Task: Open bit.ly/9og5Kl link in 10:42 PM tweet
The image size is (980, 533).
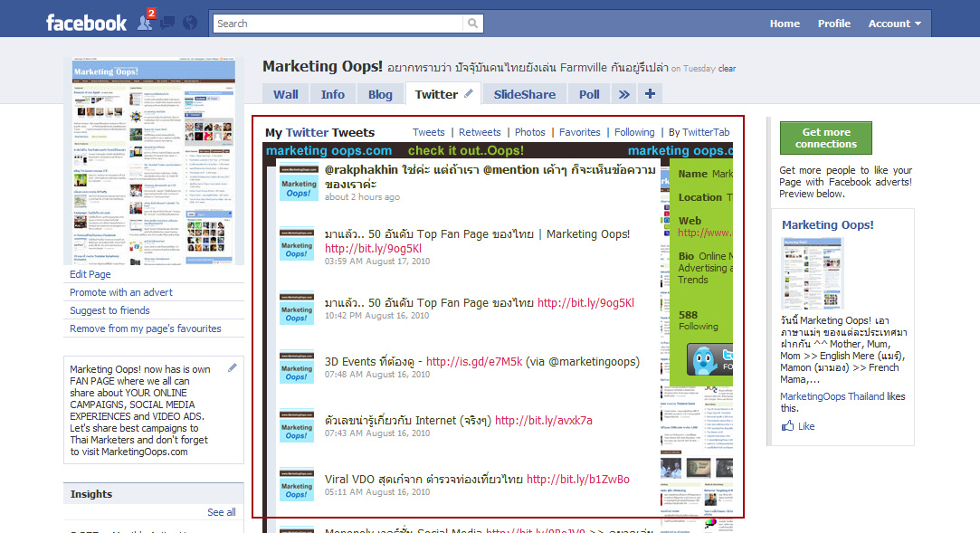Action: pyautogui.click(x=585, y=302)
